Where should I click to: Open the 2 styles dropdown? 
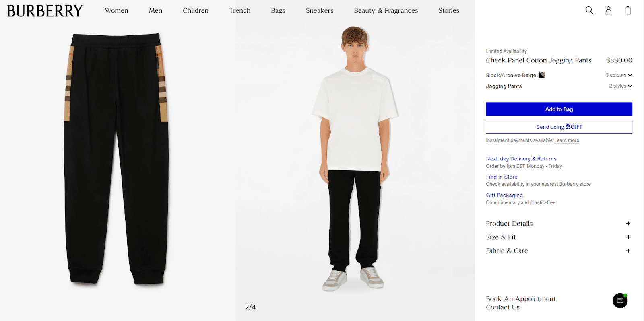[620, 86]
